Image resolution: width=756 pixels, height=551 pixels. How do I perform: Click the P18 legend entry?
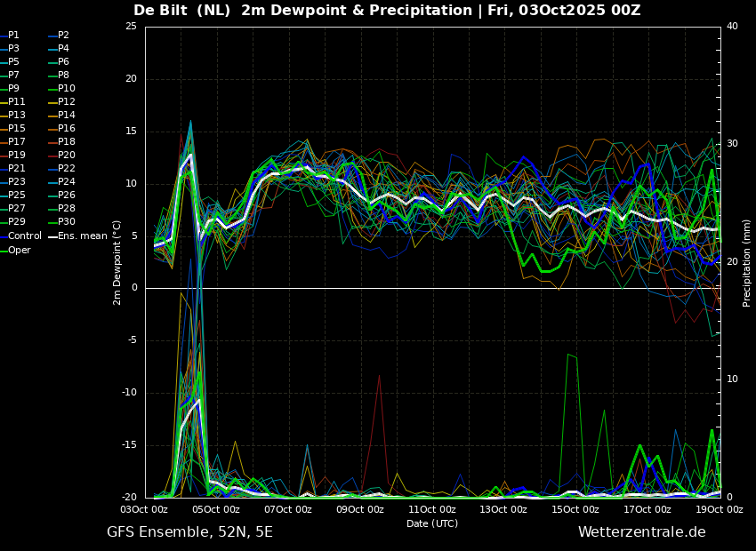[x=62, y=141]
